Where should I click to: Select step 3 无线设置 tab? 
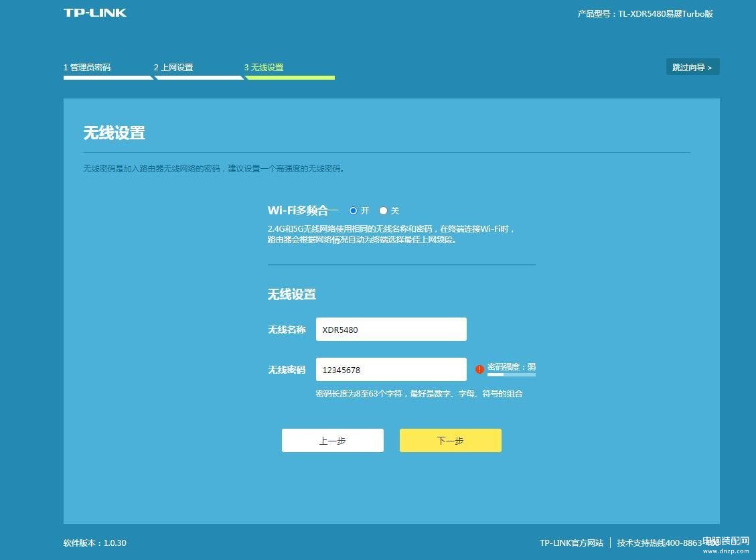(x=264, y=68)
